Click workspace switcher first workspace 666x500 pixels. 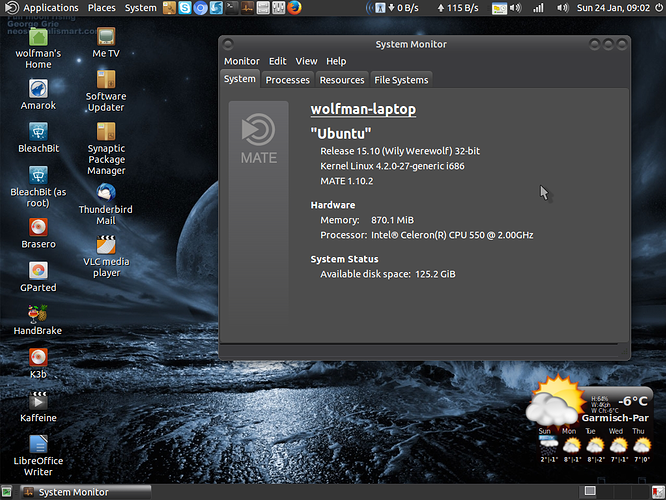[590, 492]
